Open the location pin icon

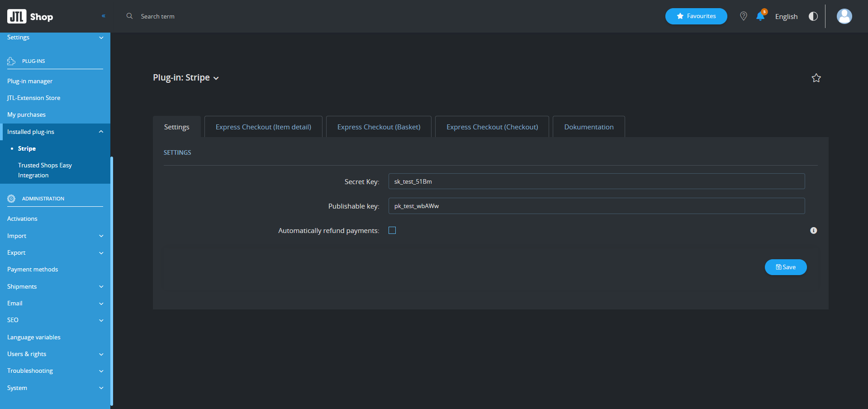click(x=743, y=16)
